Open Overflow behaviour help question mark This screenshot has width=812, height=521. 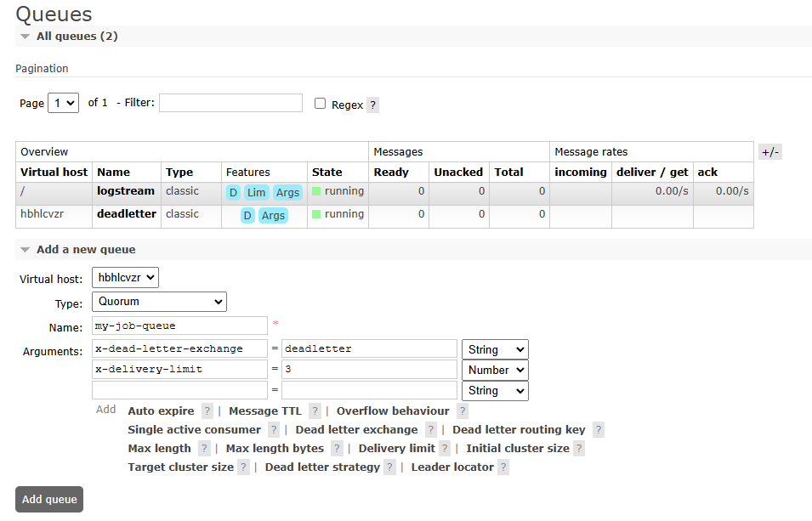(463, 411)
